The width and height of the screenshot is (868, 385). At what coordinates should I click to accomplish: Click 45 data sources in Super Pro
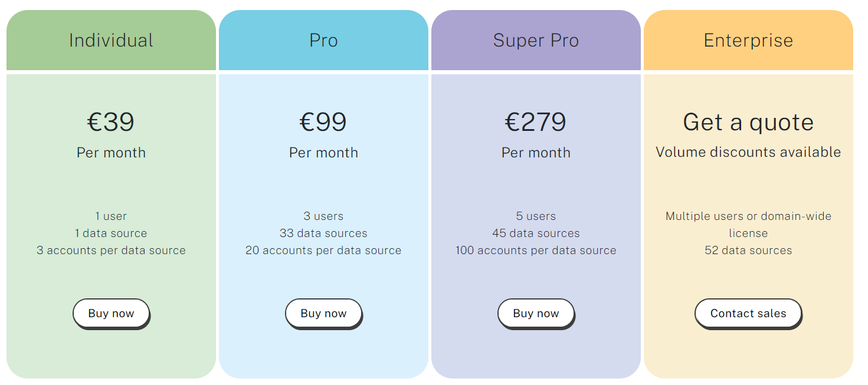point(536,233)
